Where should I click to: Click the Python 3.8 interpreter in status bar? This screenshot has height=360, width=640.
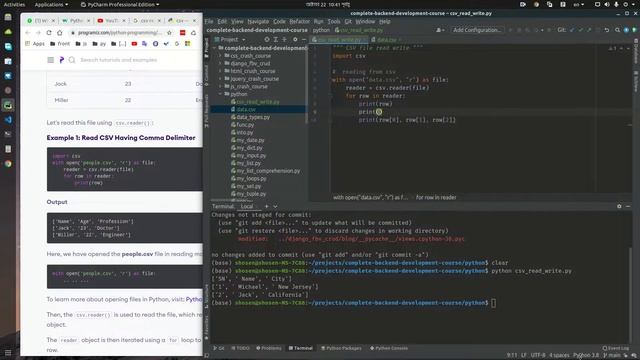(586, 355)
